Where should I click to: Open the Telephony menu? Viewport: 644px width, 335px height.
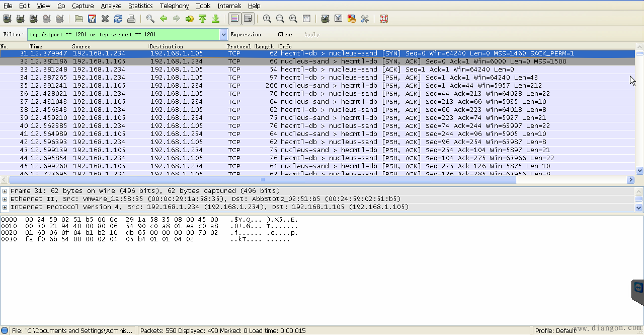coord(174,6)
